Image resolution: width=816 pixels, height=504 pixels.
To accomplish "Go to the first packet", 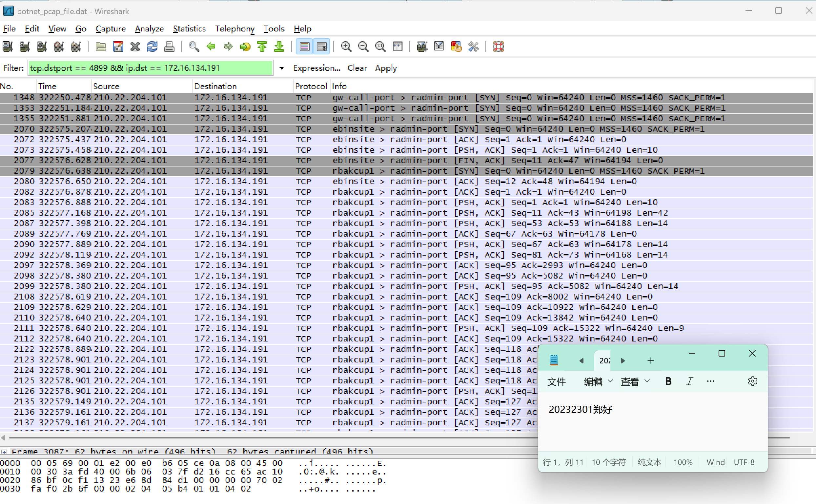I will point(262,47).
